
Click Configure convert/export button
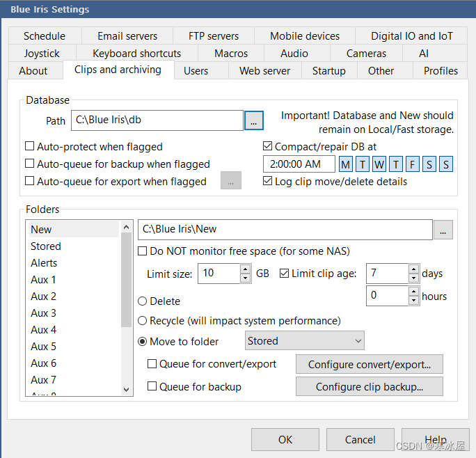369,364
